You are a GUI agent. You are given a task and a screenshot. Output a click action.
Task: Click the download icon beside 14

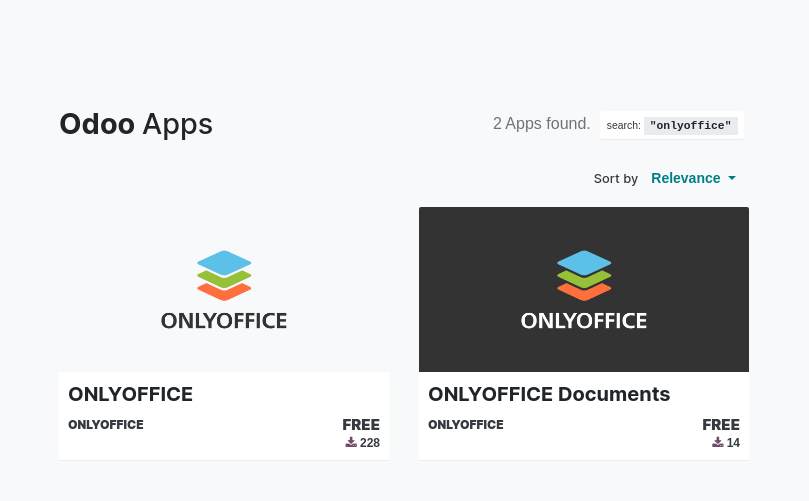tap(718, 442)
